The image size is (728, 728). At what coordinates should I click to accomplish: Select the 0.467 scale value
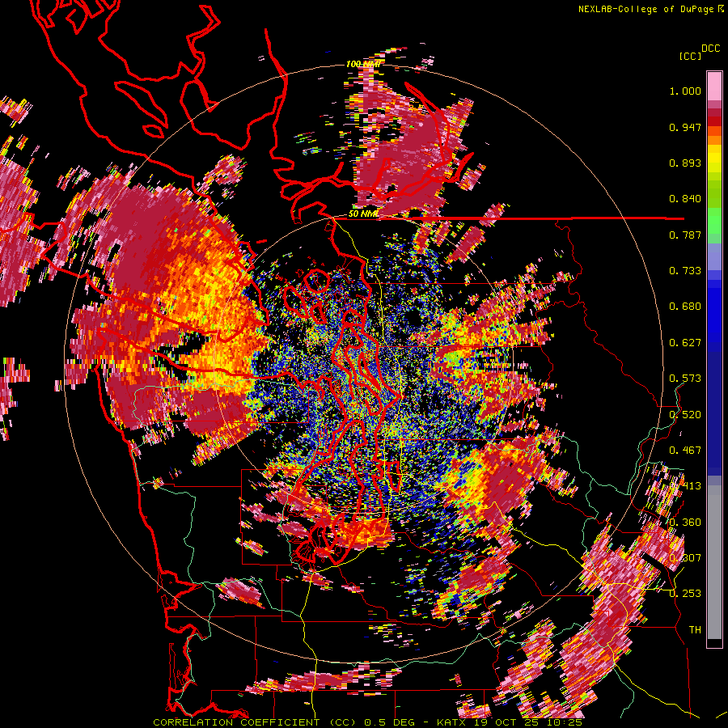(685, 451)
